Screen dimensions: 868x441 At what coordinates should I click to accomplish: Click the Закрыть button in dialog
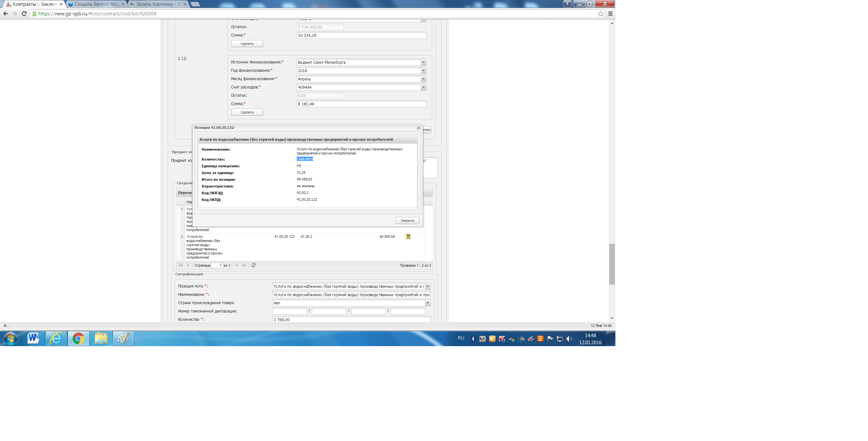click(x=407, y=220)
